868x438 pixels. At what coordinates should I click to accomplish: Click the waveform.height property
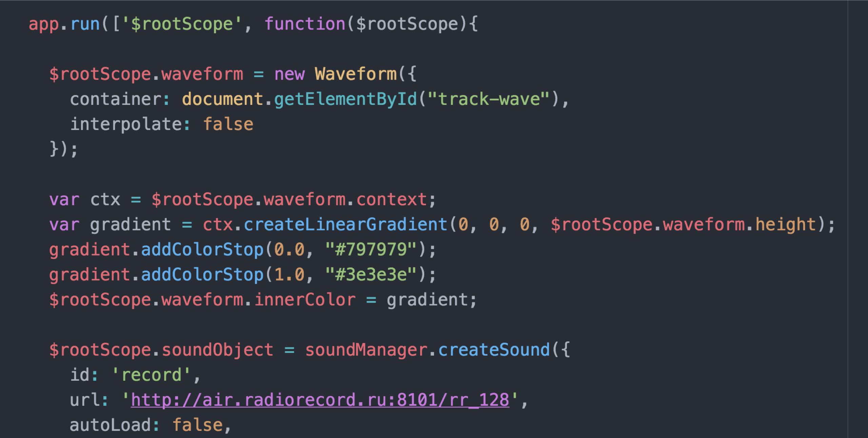point(785,225)
